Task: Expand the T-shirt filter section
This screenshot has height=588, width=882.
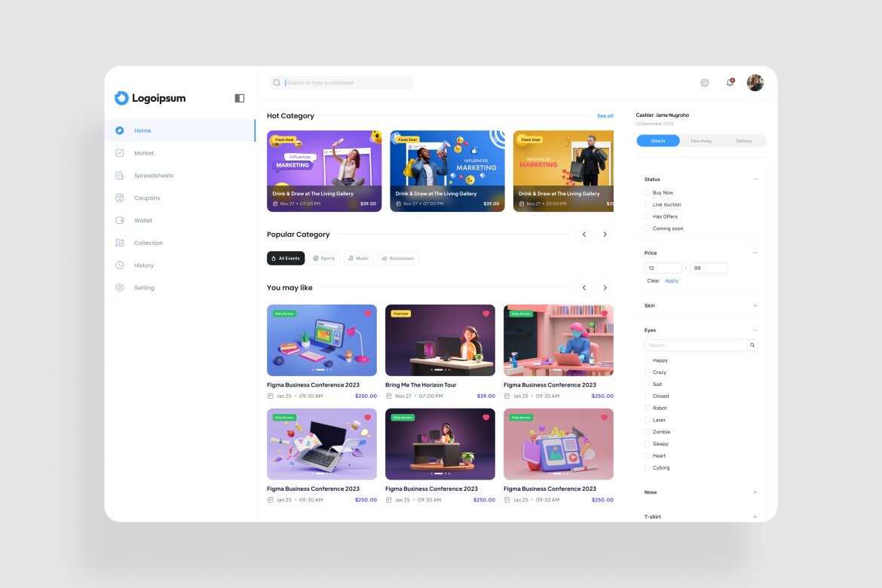Action: click(x=755, y=516)
